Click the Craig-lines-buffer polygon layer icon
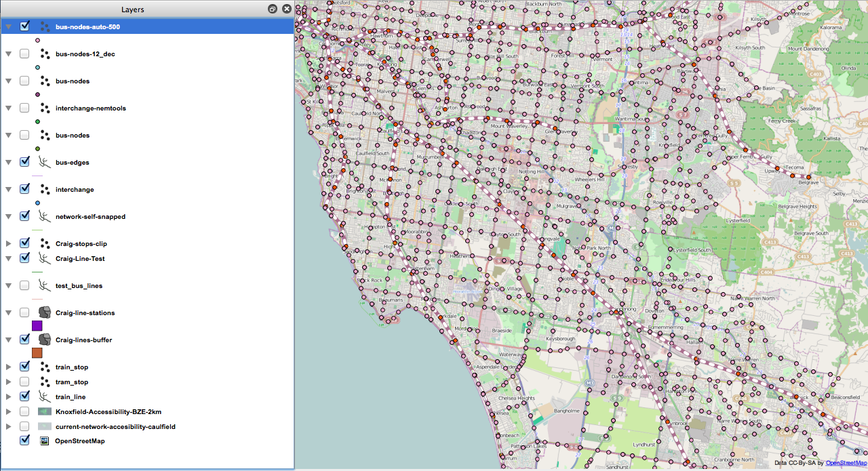 (45, 340)
